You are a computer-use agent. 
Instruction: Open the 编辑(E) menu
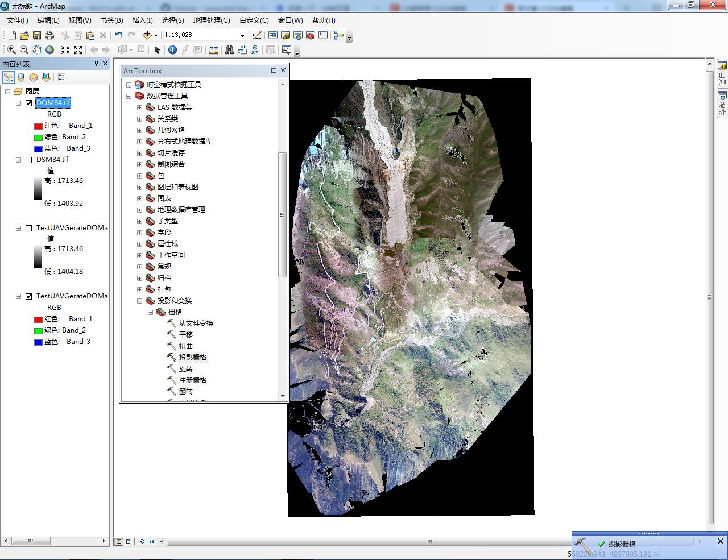point(48,20)
